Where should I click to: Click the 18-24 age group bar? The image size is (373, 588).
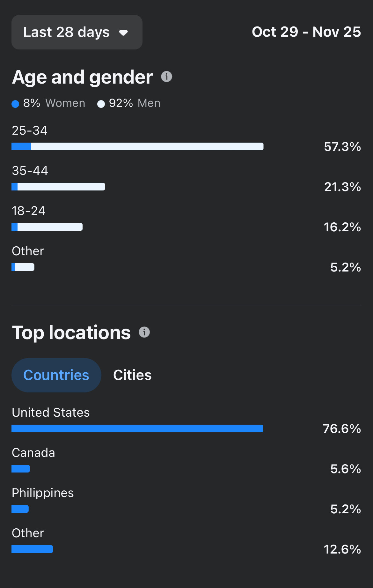[x=47, y=227]
